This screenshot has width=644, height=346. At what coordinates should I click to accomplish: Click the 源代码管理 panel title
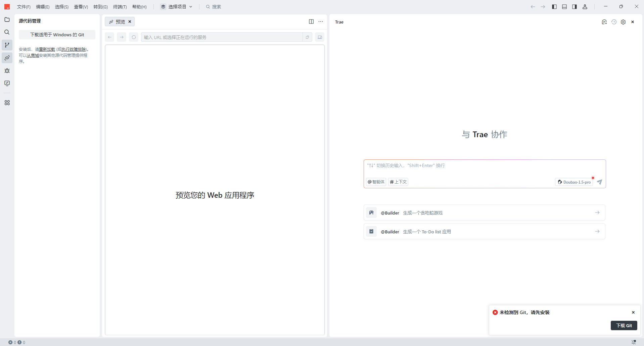tap(30, 21)
